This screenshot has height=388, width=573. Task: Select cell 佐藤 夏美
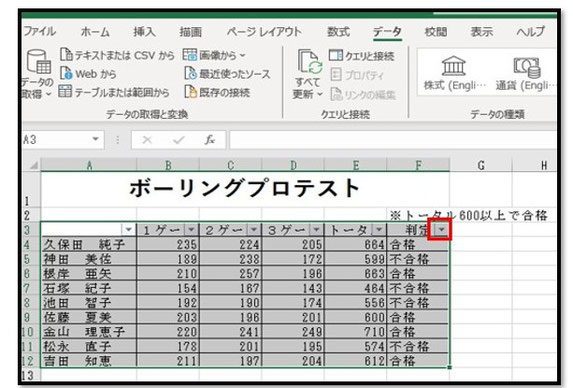(x=89, y=317)
